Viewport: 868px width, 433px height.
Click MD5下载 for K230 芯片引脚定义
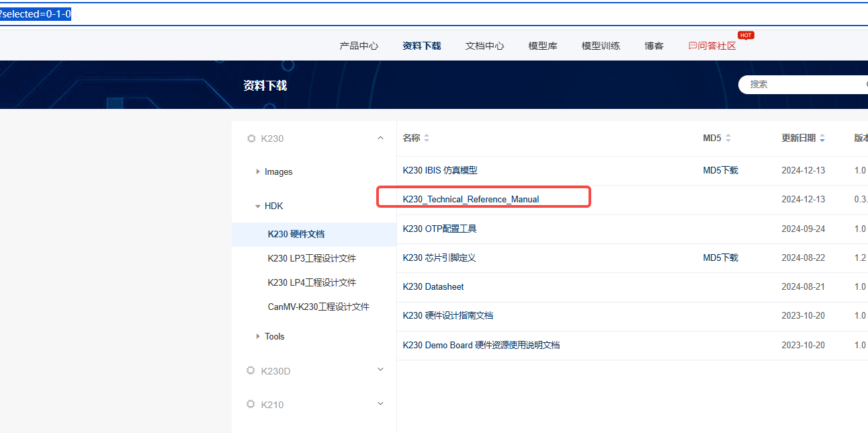(720, 258)
